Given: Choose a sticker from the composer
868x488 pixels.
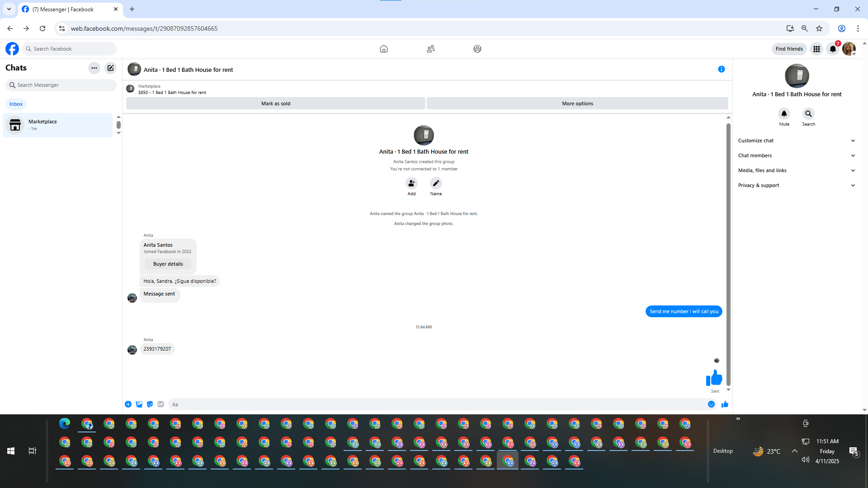Looking at the screenshot, I should pos(150,404).
